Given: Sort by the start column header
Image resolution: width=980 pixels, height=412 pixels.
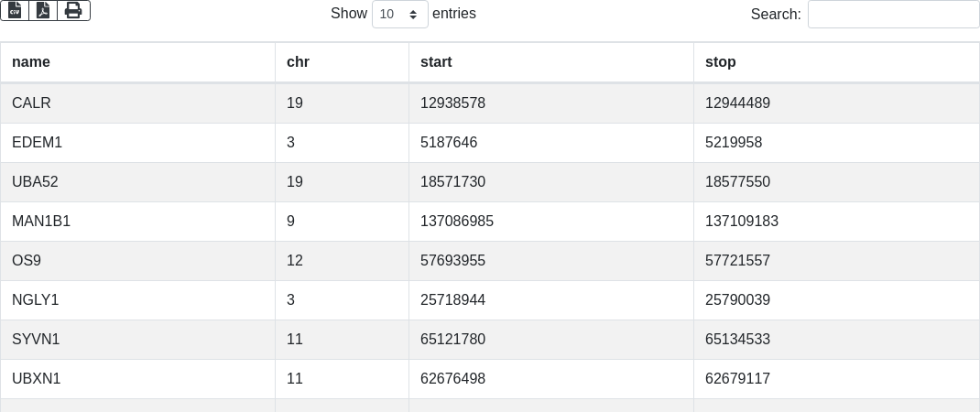Looking at the screenshot, I should coord(436,62).
